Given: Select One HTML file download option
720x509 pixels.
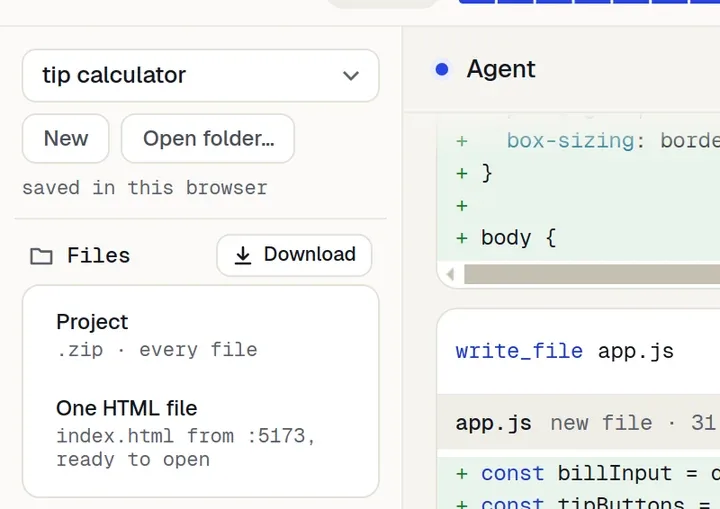Looking at the screenshot, I should click(x=201, y=434).
